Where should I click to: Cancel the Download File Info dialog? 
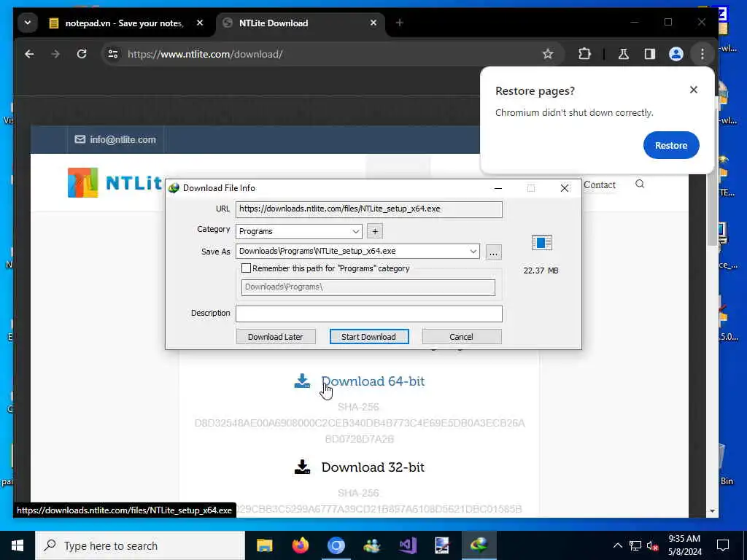point(461,337)
